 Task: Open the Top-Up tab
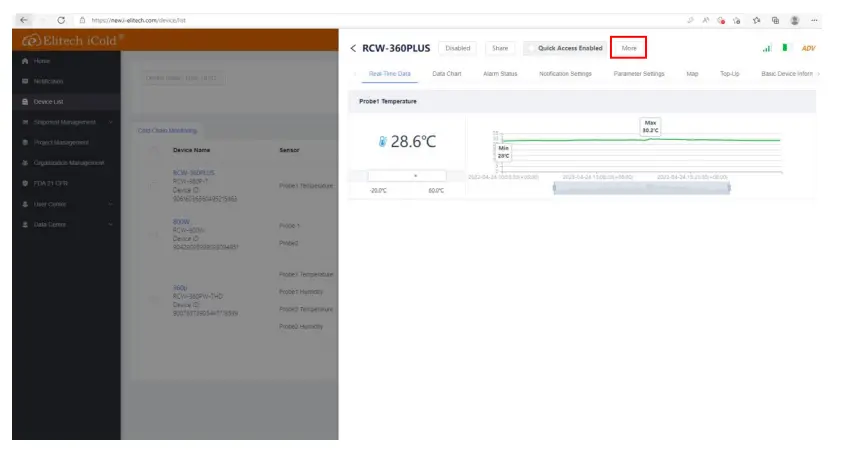pos(730,73)
